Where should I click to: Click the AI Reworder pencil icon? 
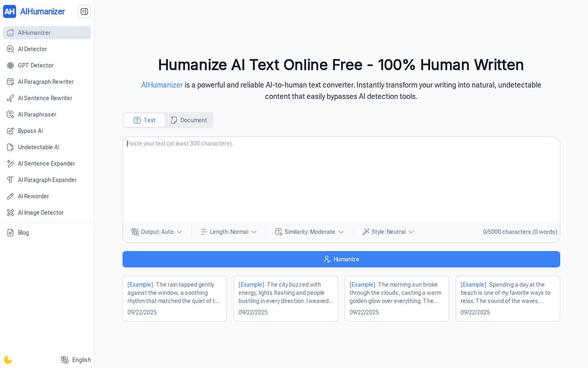[x=11, y=196]
